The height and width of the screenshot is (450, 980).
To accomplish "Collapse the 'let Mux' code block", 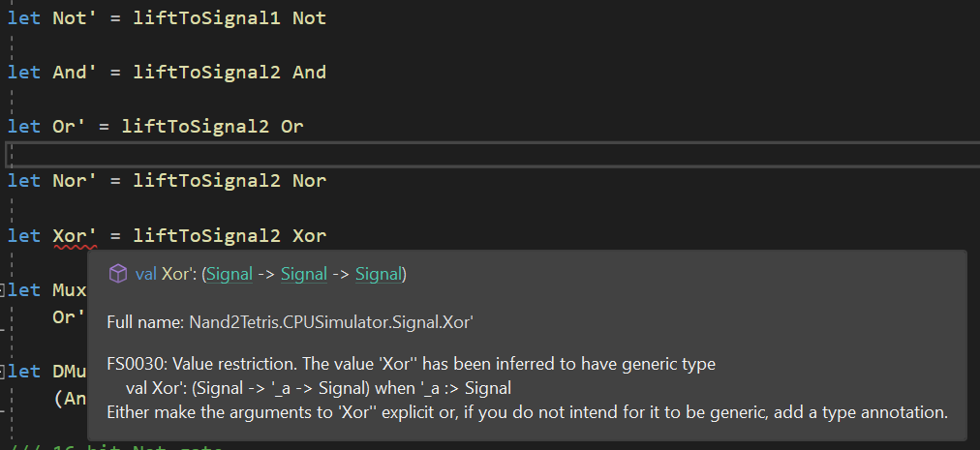I will [2, 290].
